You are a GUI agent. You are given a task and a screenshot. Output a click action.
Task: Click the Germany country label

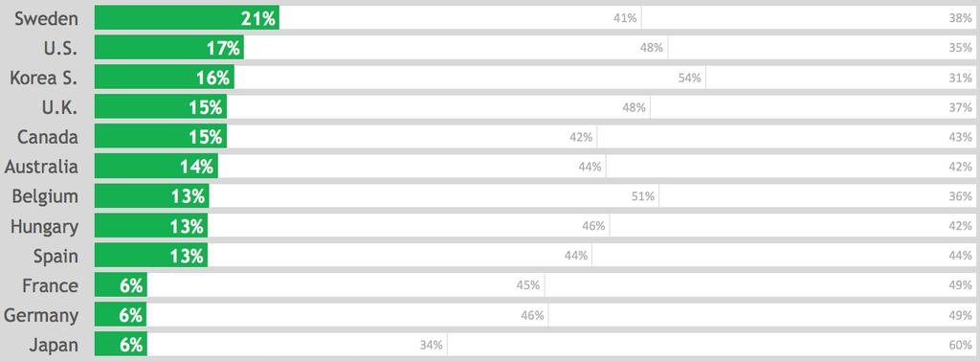(x=41, y=316)
